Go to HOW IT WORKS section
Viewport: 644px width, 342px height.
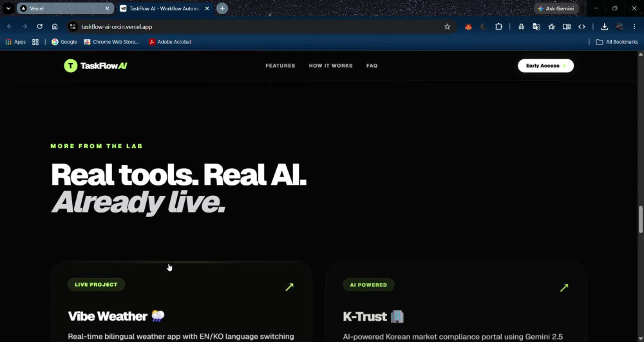click(x=330, y=66)
